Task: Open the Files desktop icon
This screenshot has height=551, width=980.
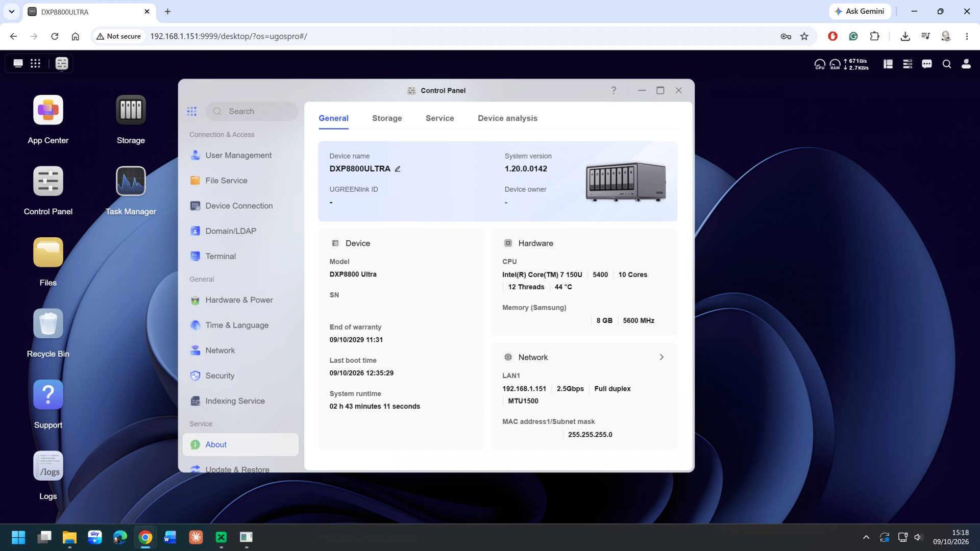Action: [48, 252]
